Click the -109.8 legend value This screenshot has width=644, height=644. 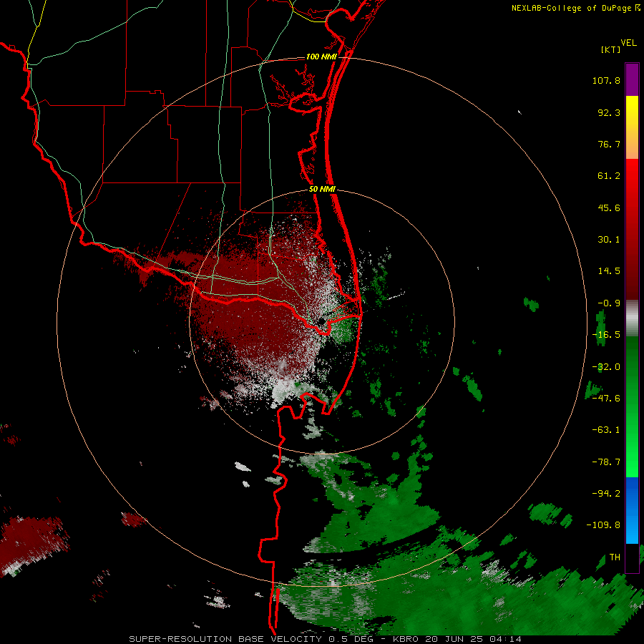pos(603,525)
